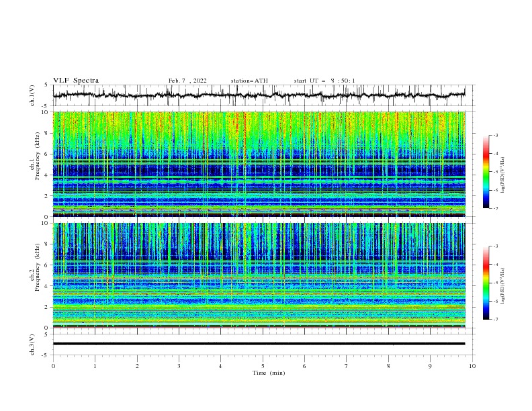Viewport: 532px width, 411px height.
Task: Click the ch.3 voltage trace line
Action: 259,344
